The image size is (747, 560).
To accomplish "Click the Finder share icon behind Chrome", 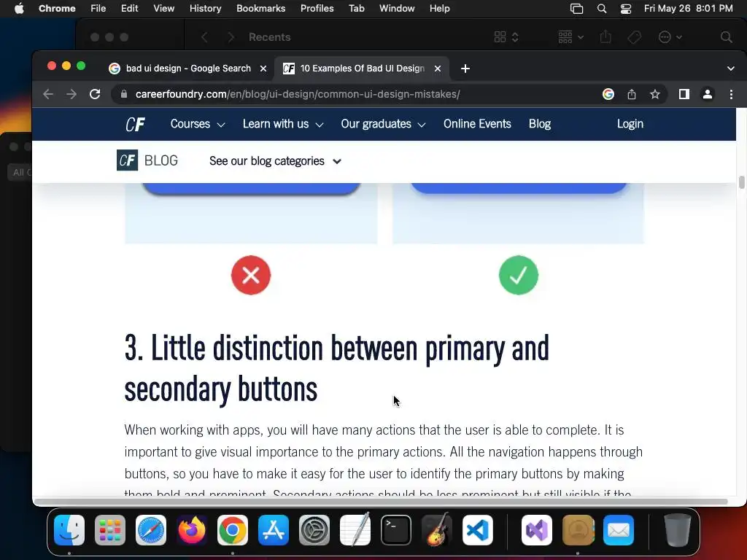I will pos(605,37).
